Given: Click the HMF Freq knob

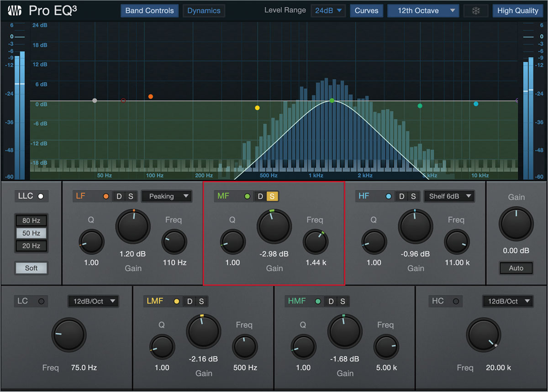Looking at the screenshot, I should 386,347.
